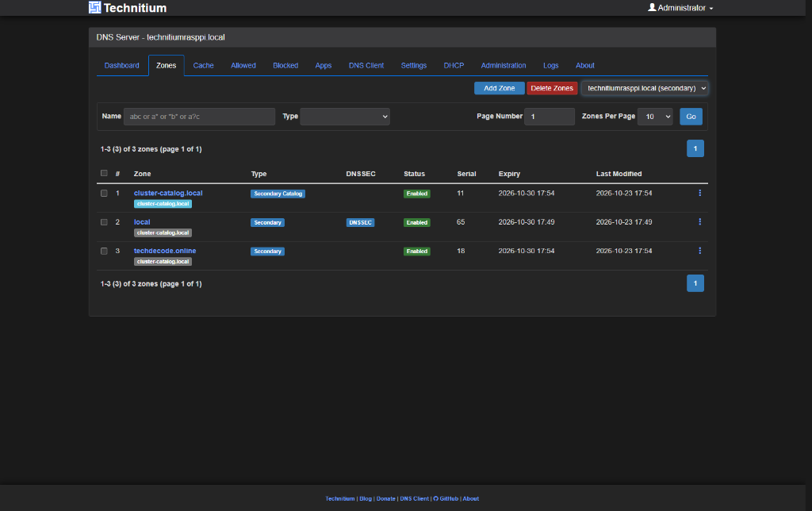The width and height of the screenshot is (812, 511).
Task: Open the zone Type filter dropdown
Action: coord(345,117)
